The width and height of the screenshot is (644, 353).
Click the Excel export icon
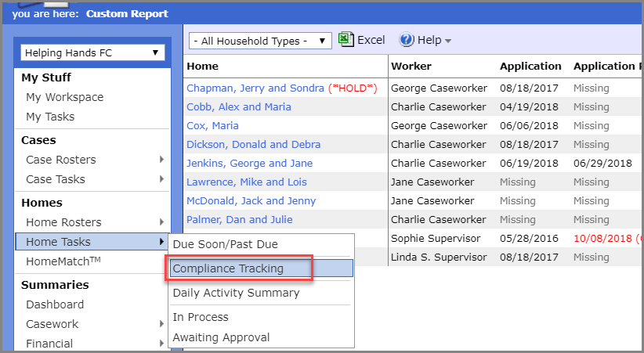coord(346,39)
